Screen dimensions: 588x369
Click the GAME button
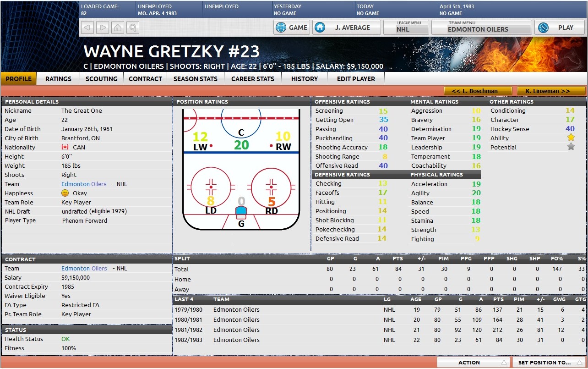pyautogui.click(x=292, y=28)
